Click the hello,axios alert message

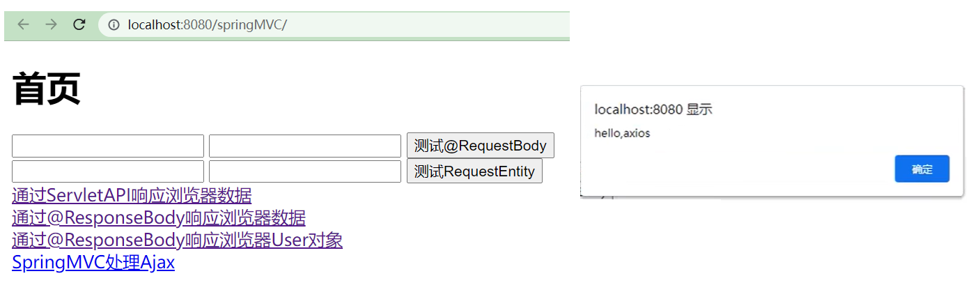(622, 133)
